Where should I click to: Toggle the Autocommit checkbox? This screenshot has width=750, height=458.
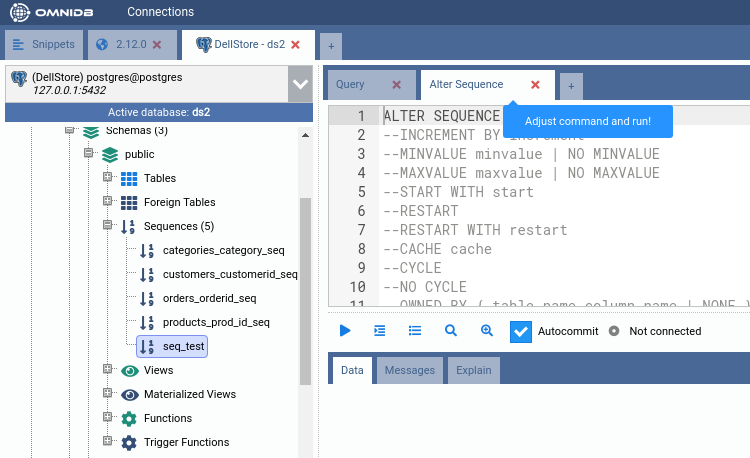(x=521, y=331)
